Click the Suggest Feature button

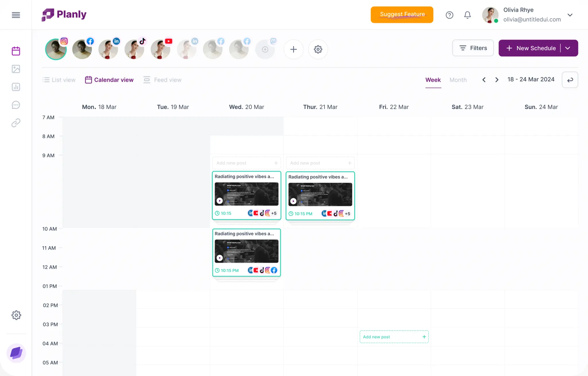(x=402, y=15)
